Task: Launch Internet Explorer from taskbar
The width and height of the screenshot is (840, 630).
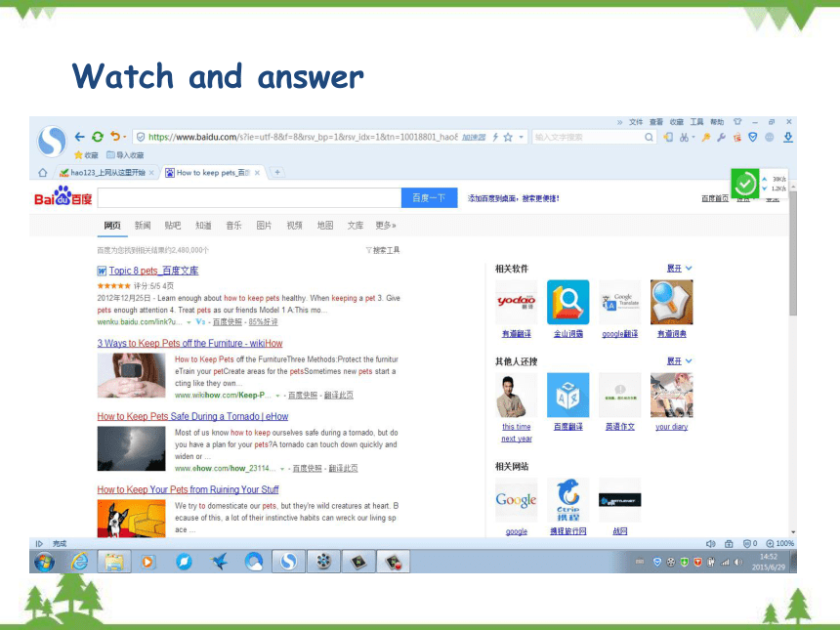Action: pos(79,562)
